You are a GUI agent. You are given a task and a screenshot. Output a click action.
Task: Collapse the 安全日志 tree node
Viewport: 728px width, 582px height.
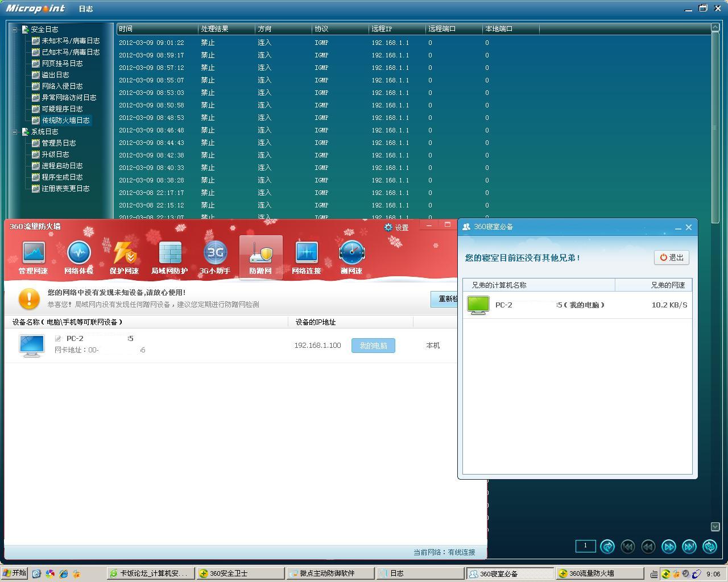(x=15, y=30)
